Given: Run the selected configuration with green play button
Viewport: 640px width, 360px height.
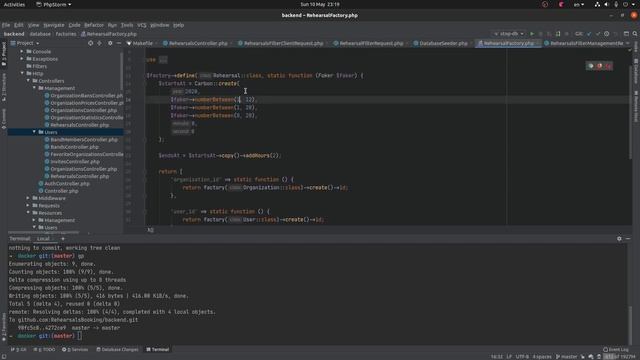Looking at the screenshot, I should (532, 34).
